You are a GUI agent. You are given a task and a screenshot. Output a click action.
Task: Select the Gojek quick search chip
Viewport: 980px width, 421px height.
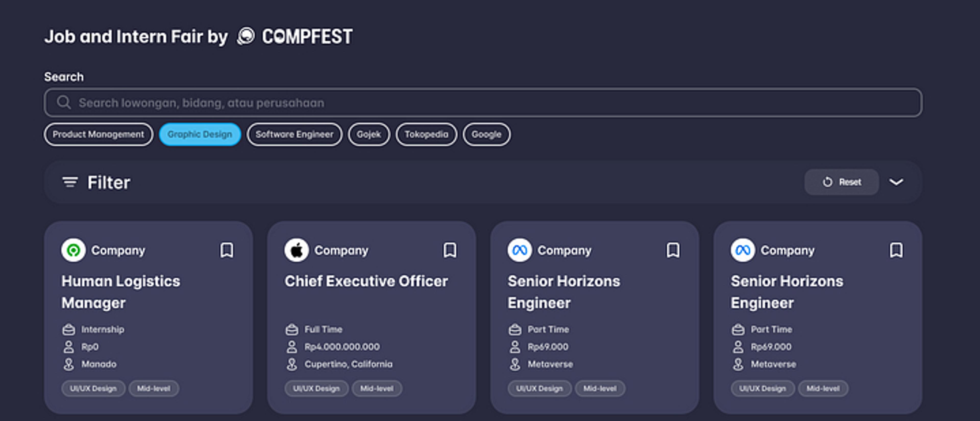369,134
